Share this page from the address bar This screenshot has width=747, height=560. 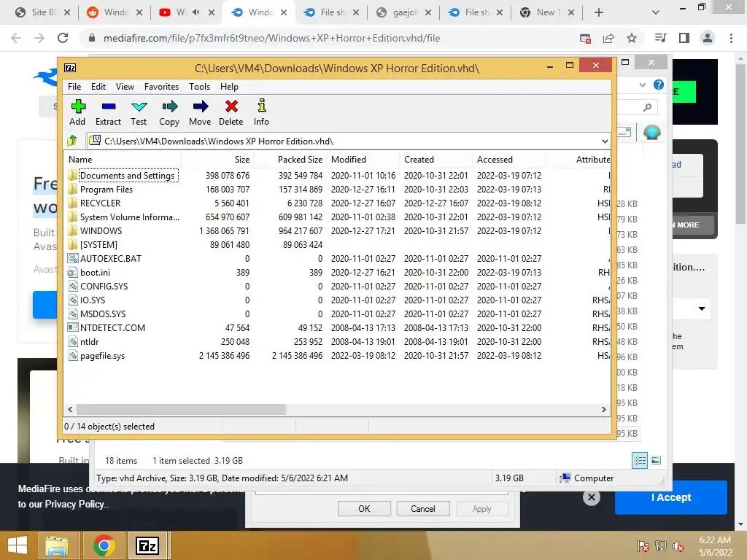[608, 38]
